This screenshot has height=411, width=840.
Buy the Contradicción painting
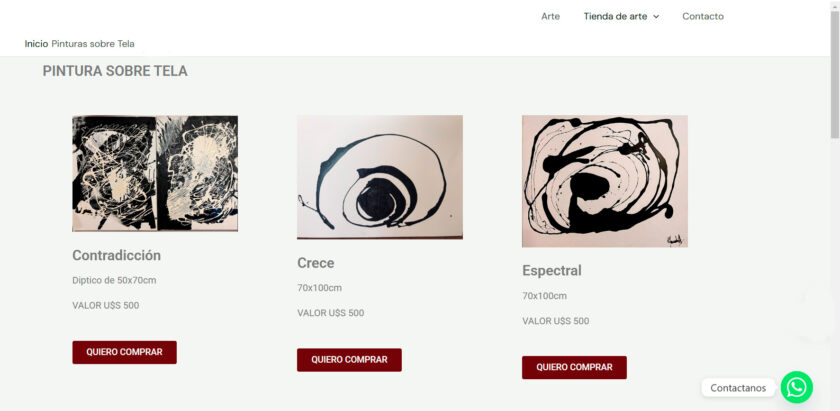tap(124, 352)
